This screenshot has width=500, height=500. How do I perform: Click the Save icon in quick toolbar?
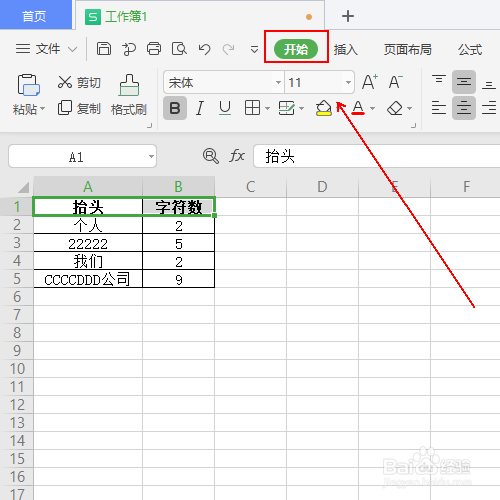click(x=104, y=49)
